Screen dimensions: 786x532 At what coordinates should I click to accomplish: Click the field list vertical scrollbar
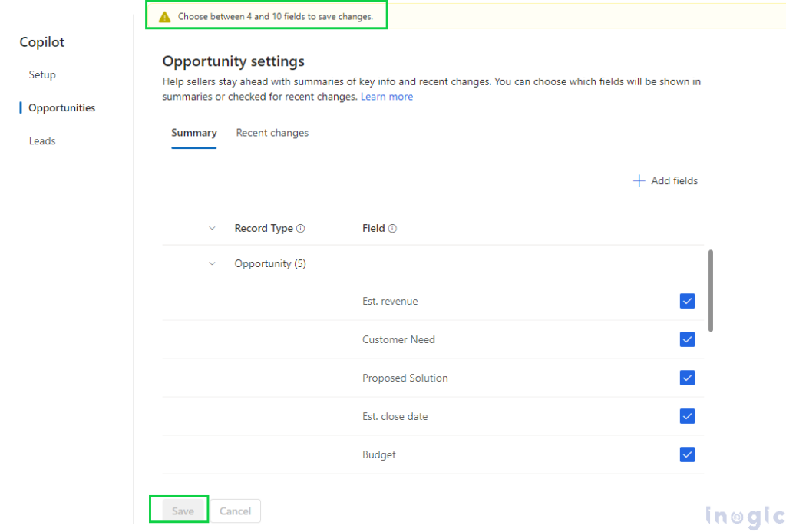[710, 290]
